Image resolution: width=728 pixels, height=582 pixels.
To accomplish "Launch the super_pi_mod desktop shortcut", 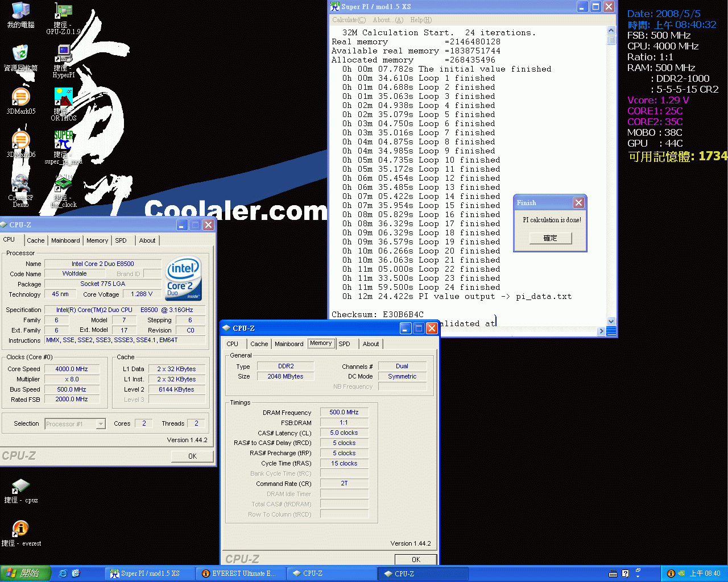I will pyautogui.click(x=64, y=148).
